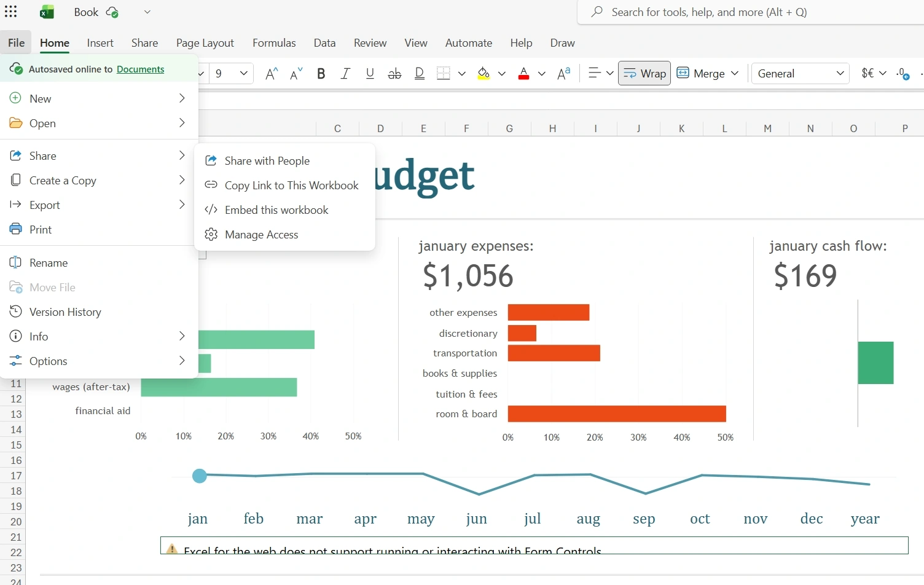924x585 pixels.
Task: Click the cloud saved status icon
Action: pyautogui.click(x=112, y=12)
